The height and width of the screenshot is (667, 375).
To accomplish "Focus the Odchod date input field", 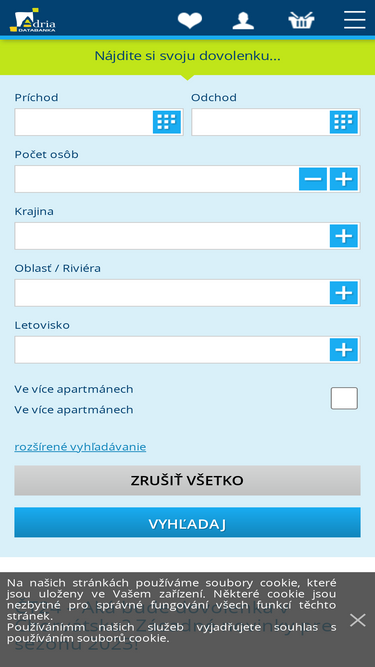I will point(261,122).
